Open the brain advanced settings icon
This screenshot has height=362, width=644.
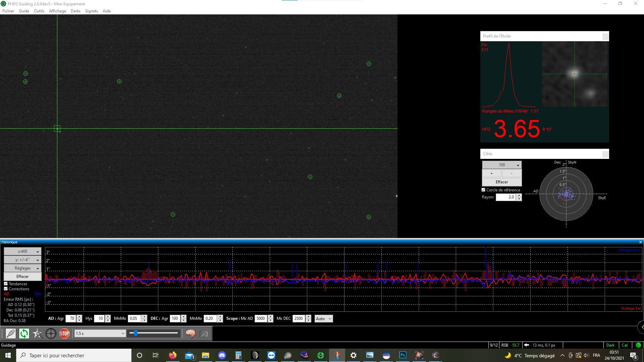click(191, 334)
